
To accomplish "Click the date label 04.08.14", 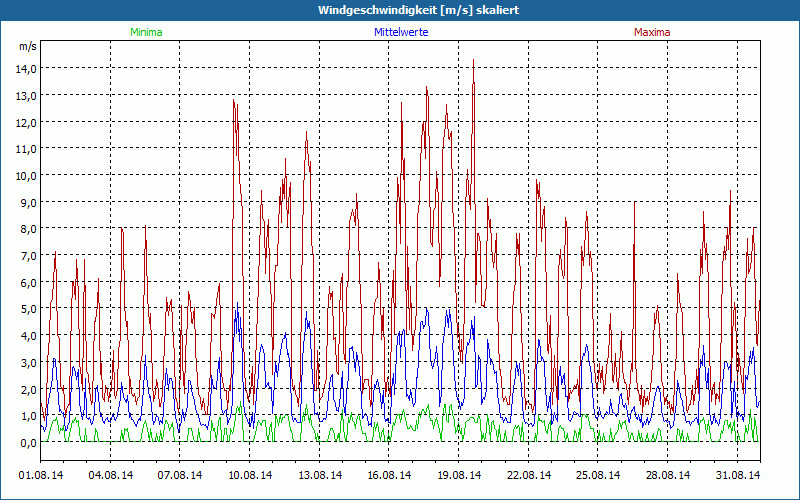I will tap(110, 475).
